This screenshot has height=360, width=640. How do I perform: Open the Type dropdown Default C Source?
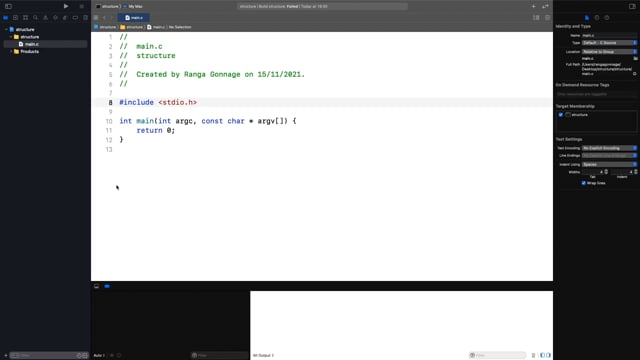609,43
